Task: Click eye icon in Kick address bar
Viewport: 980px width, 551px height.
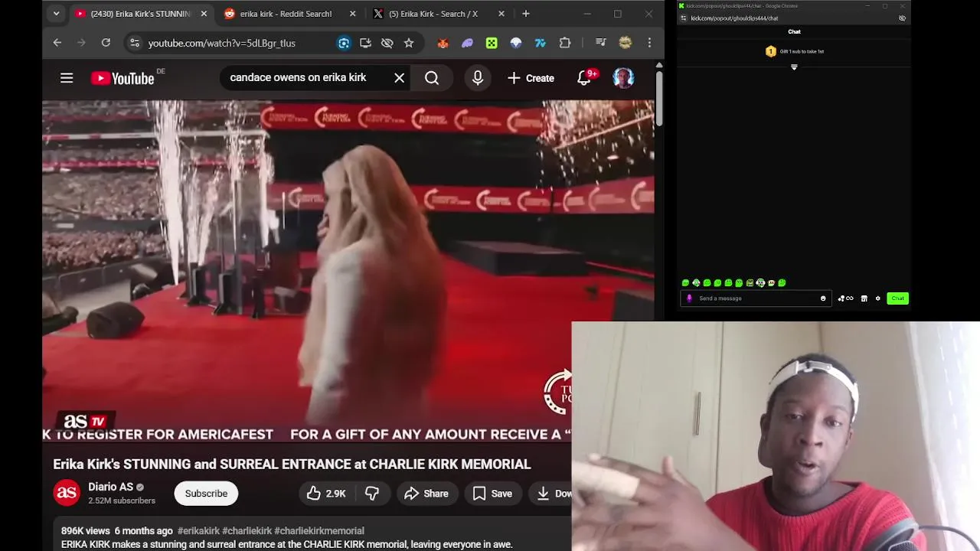Action: coord(902,18)
